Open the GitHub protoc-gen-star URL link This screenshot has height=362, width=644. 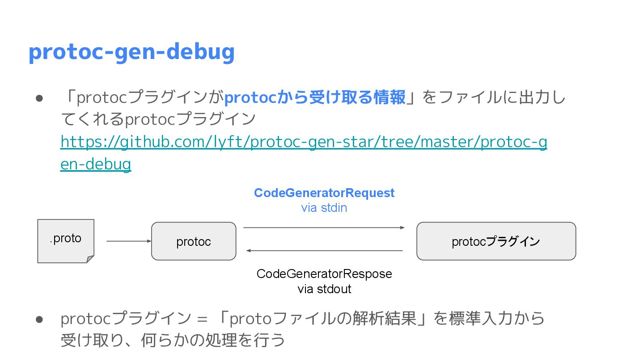(303, 142)
